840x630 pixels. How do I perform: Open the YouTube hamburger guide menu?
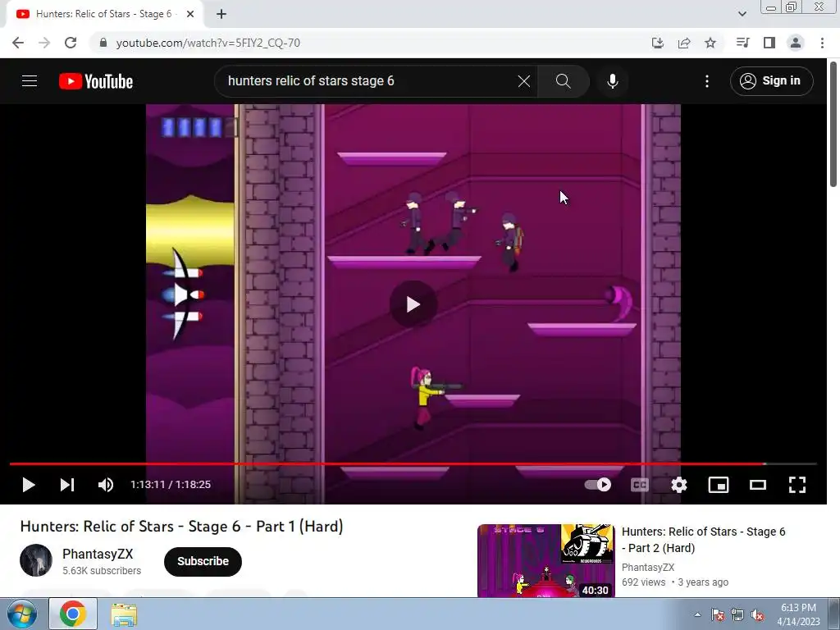(30, 81)
